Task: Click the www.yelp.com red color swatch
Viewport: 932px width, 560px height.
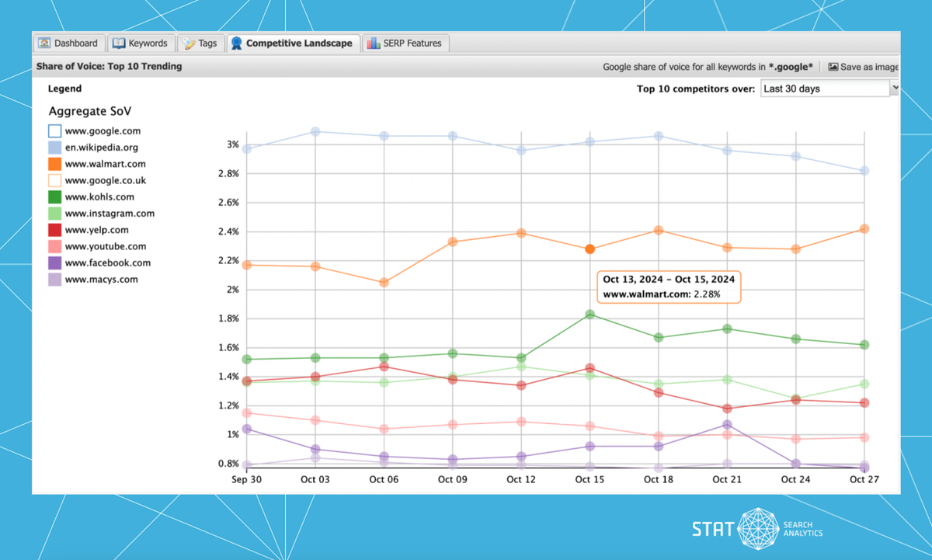Action: click(54, 230)
